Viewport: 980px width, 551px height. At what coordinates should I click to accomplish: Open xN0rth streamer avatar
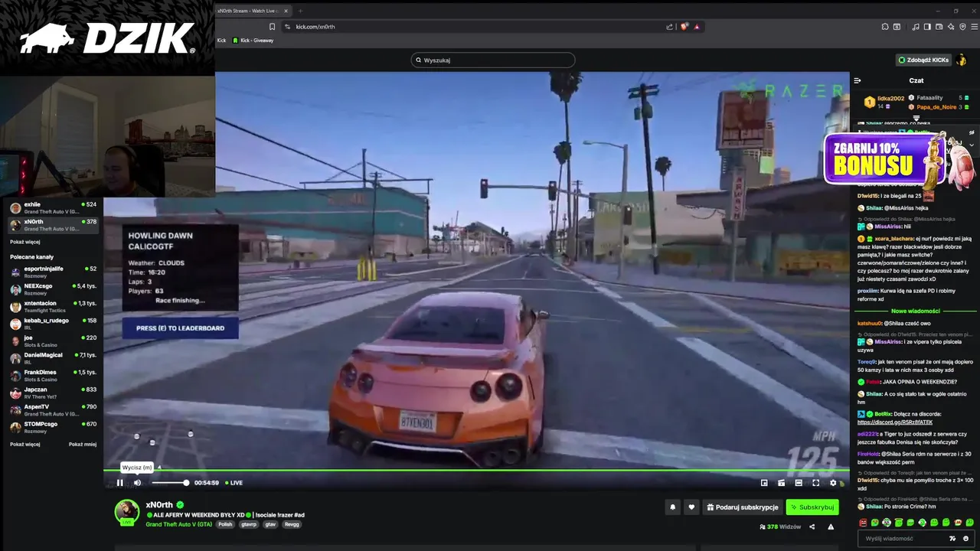tap(127, 512)
